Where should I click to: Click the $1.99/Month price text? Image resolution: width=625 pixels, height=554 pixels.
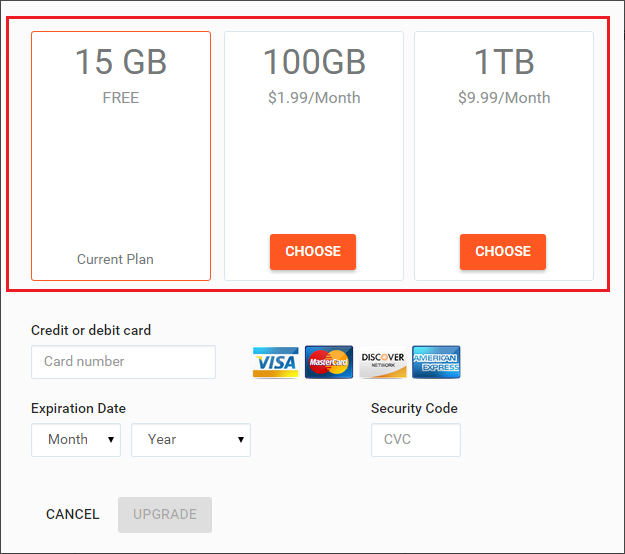coord(314,98)
